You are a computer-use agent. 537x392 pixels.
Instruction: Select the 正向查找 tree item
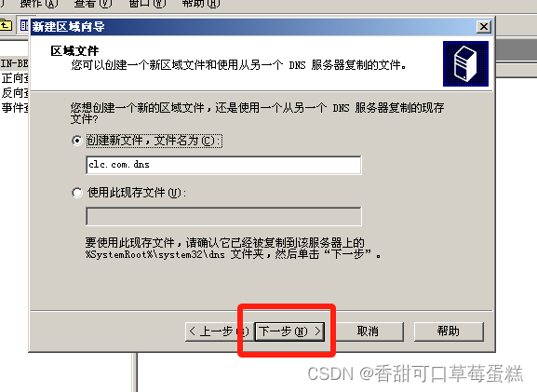coord(15,78)
